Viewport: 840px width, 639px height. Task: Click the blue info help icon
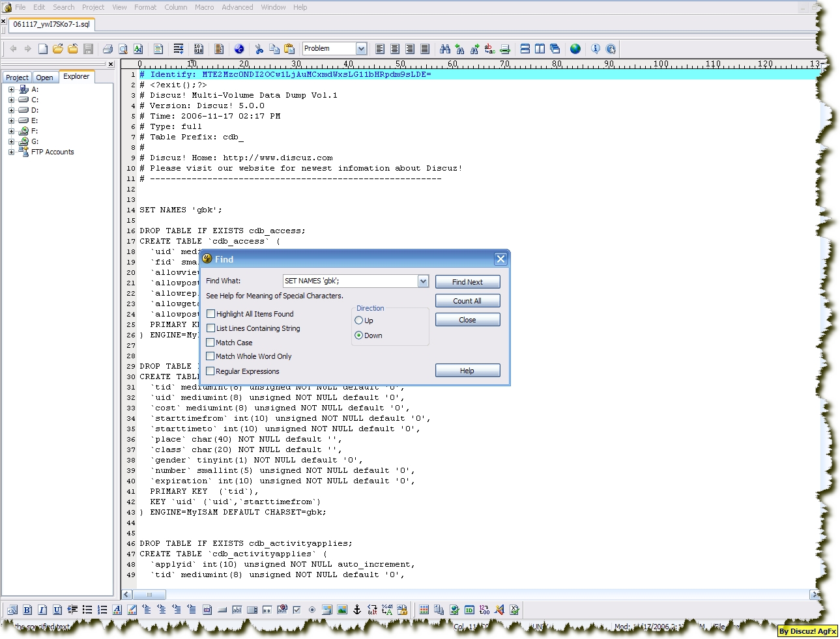[x=596, y=49]
